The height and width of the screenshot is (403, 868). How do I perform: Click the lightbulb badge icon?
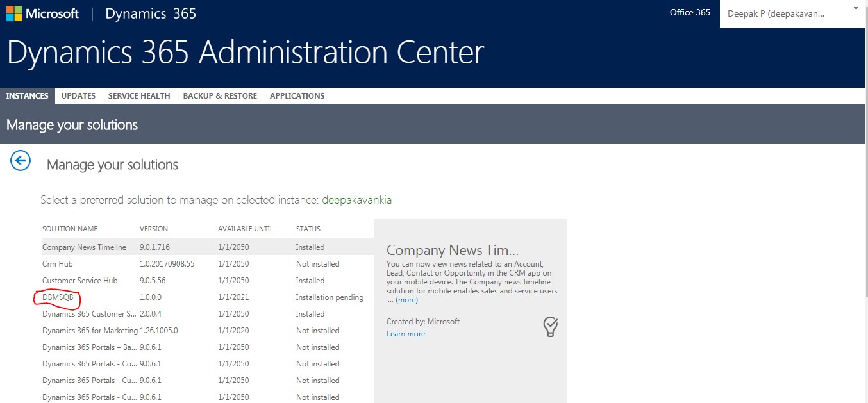click(550, 327)
